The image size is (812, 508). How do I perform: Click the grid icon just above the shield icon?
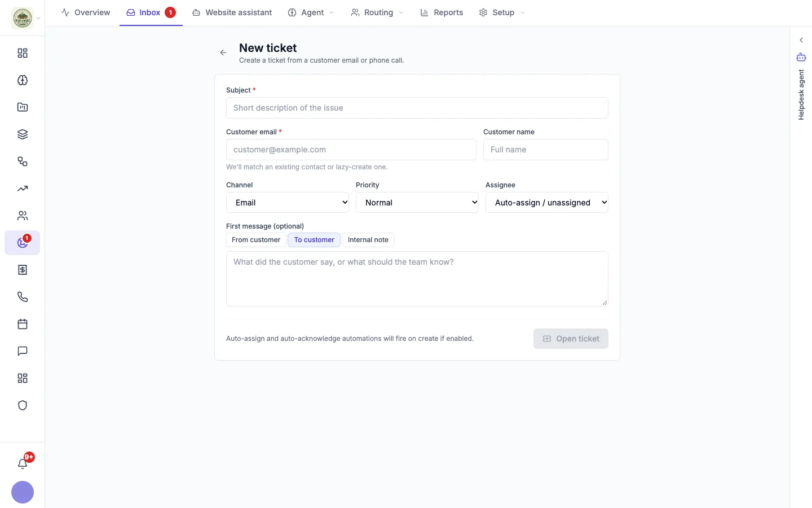(x=23, y=378)
